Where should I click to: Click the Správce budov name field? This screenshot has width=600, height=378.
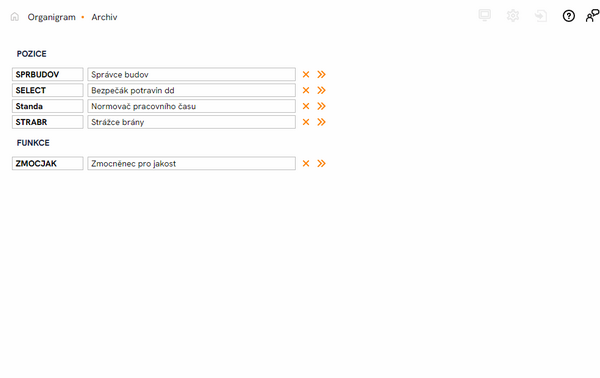pos(191,74)
